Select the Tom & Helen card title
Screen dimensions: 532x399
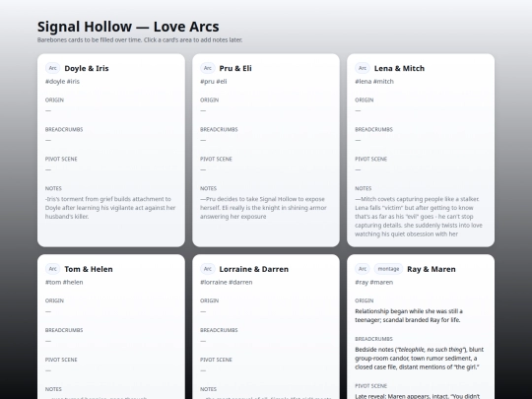point(89,269)
